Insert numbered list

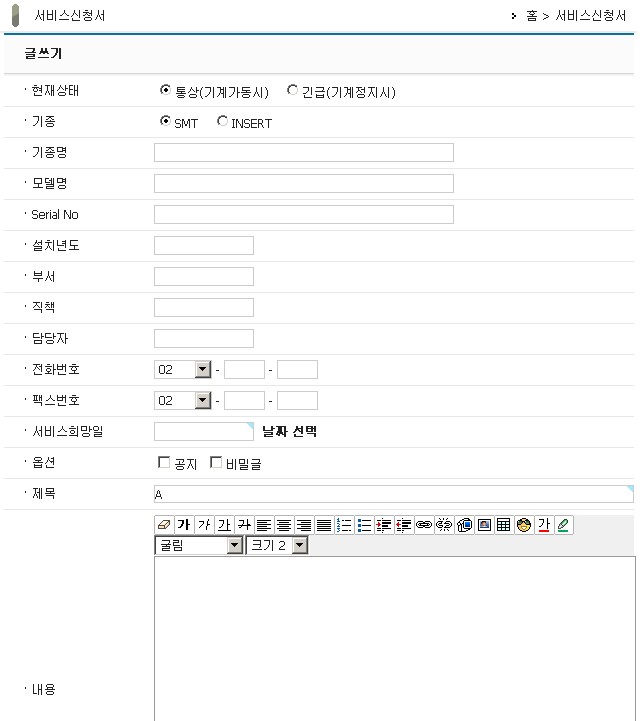click(x=344, y=525)
